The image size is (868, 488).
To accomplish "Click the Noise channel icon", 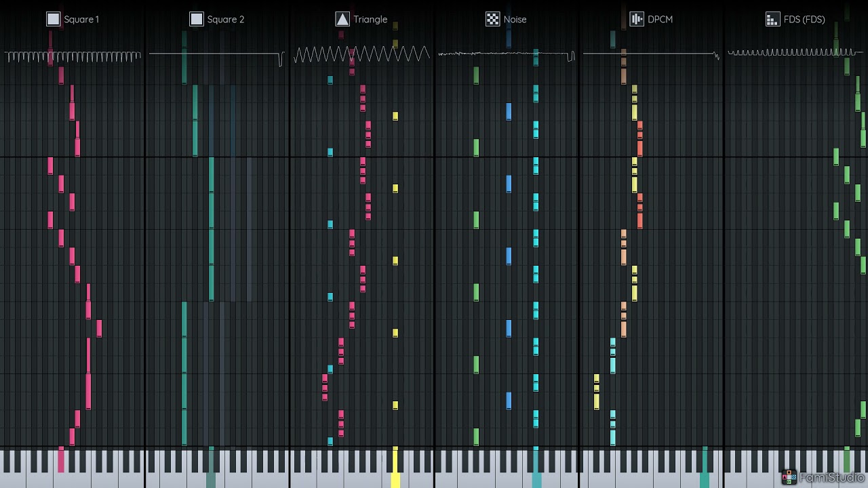I will click(x=493, y=19).
